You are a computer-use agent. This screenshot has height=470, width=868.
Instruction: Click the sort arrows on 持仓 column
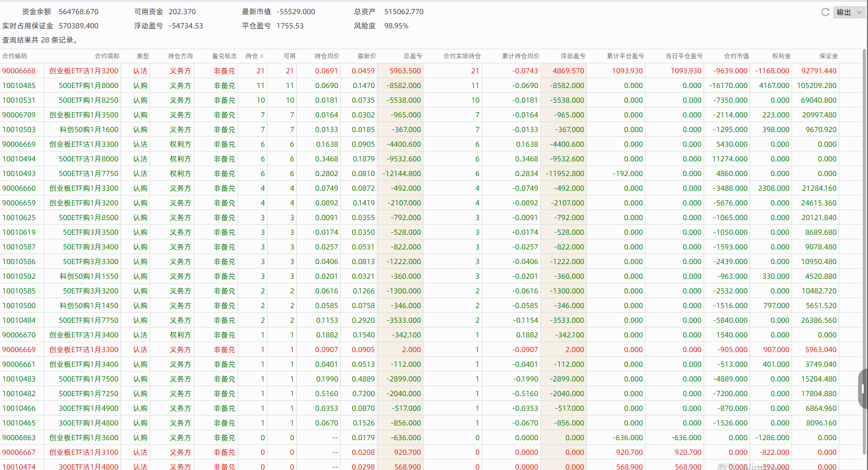tap(262, 56)
